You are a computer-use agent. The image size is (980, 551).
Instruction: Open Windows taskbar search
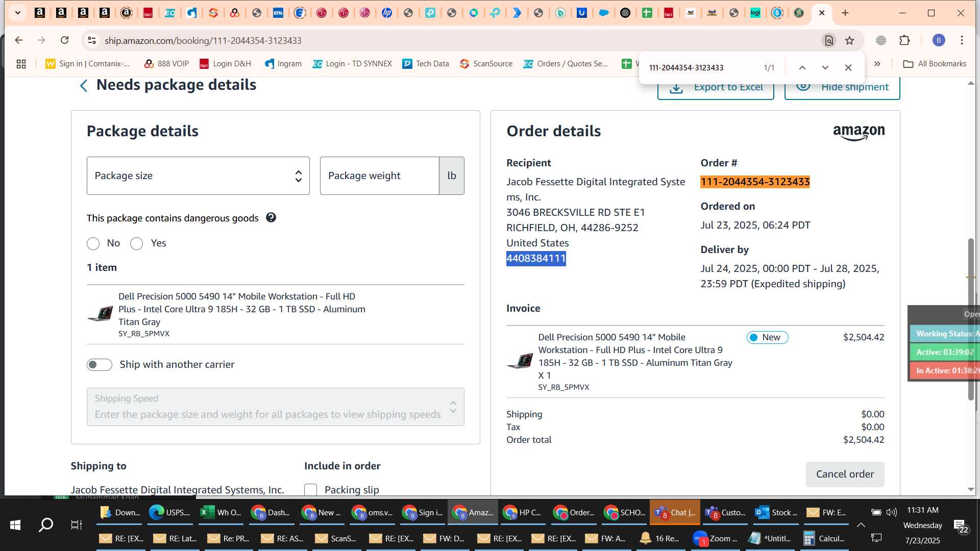coord(46,524)
